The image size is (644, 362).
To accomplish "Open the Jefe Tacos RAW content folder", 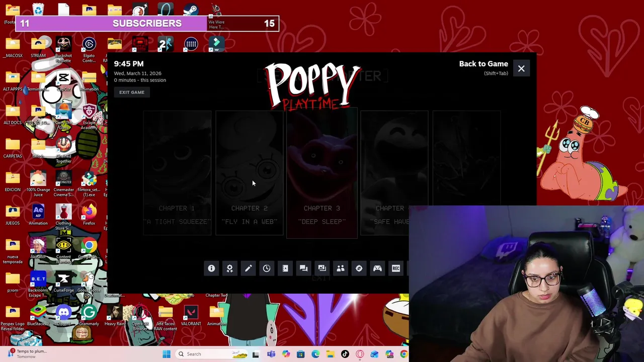I will coord(166,318).
